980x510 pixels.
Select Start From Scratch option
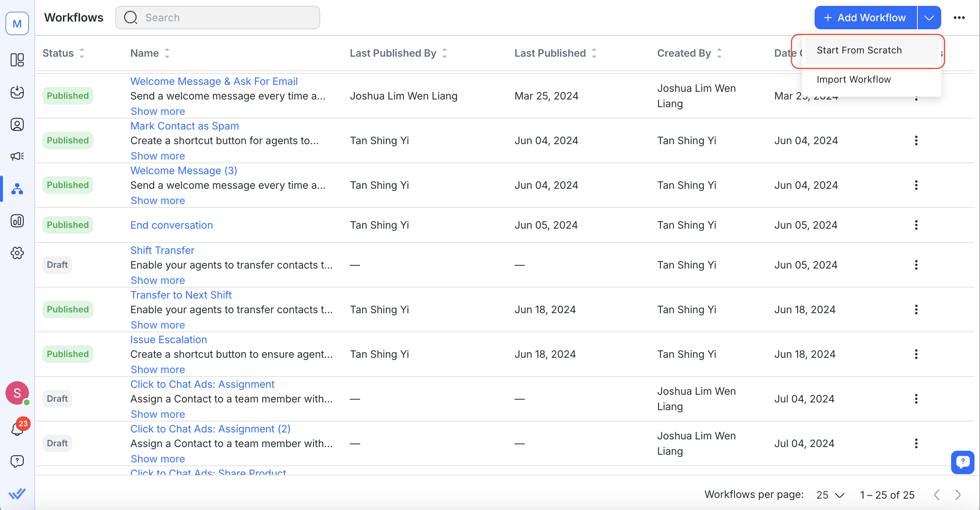pyautogui.click(x=859, y=50)
